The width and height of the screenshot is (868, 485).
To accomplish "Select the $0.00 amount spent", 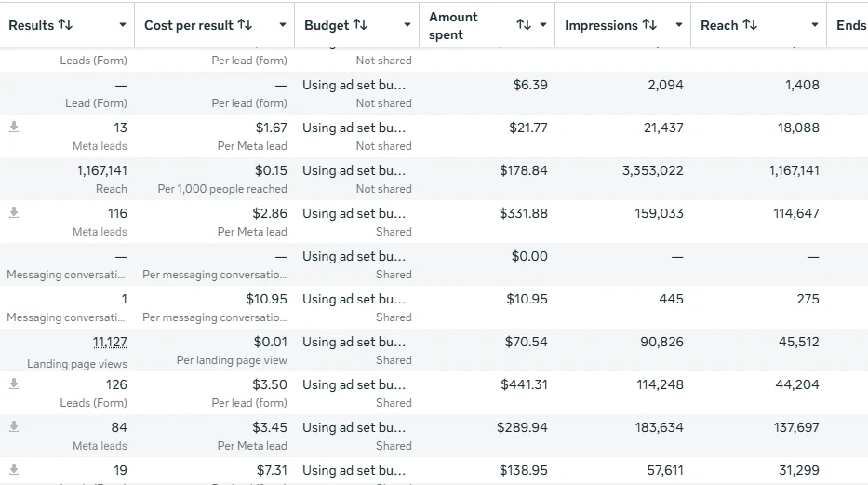I will (529, 256).
